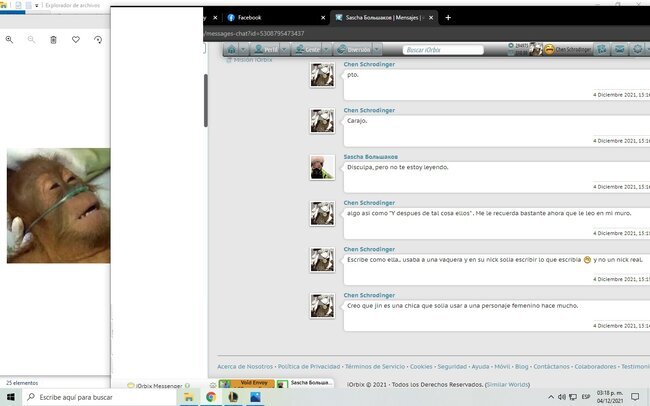650x406 pixels.
Task: Open the Diversión menu
Action: tap(354, 50)
